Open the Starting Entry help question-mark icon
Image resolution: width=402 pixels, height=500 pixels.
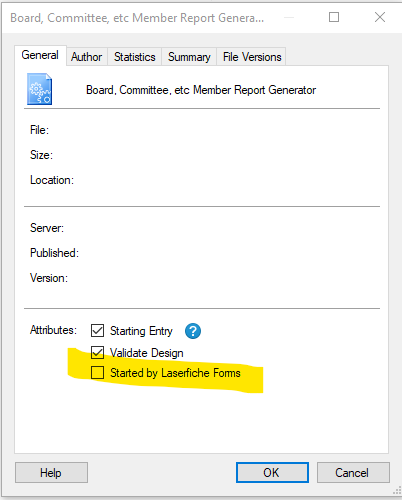(193, 331)
